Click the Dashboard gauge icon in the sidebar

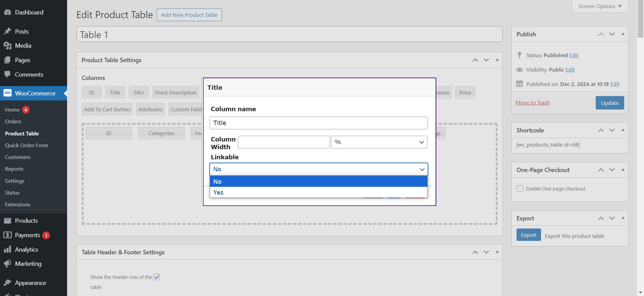[x=7, y=12]
